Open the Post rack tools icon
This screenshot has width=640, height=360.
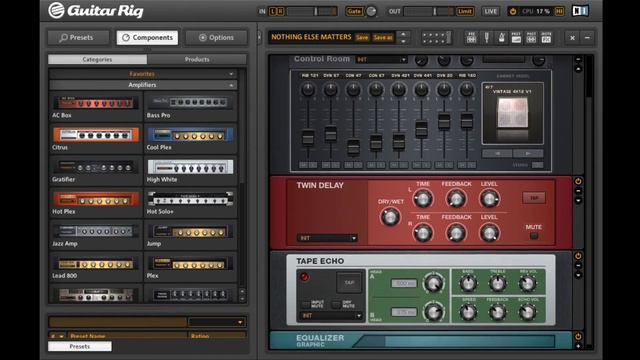click(531, 38)
